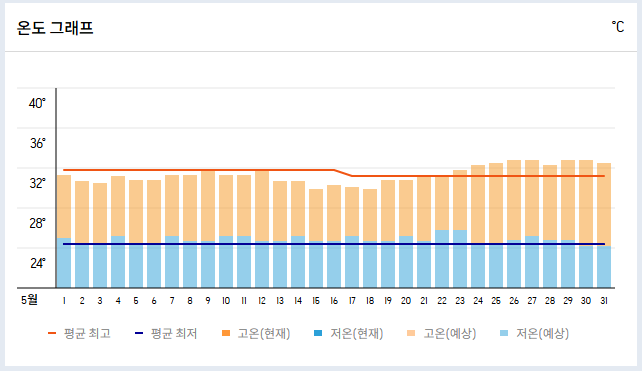Toggle the 고온(예상) legend item
The image size is (642, 371).
point(442,333)
